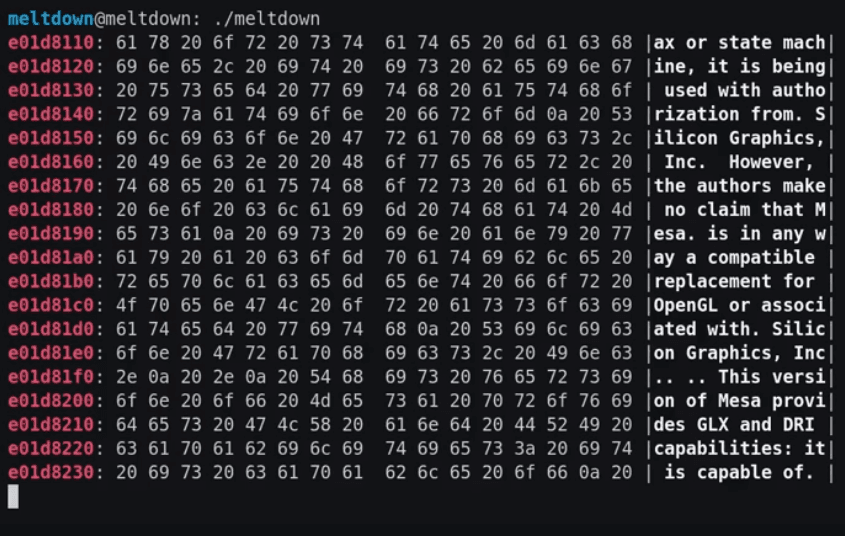Click the ASCII text 'ilicon Graphics,'
The width and height of the screenshot is (845, 536).
pyautogui.click(x=739, y=138)
